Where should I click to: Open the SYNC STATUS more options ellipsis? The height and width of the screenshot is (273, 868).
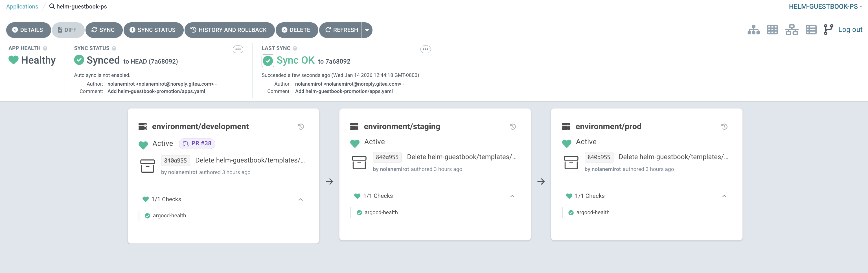(x=238, y=49)
